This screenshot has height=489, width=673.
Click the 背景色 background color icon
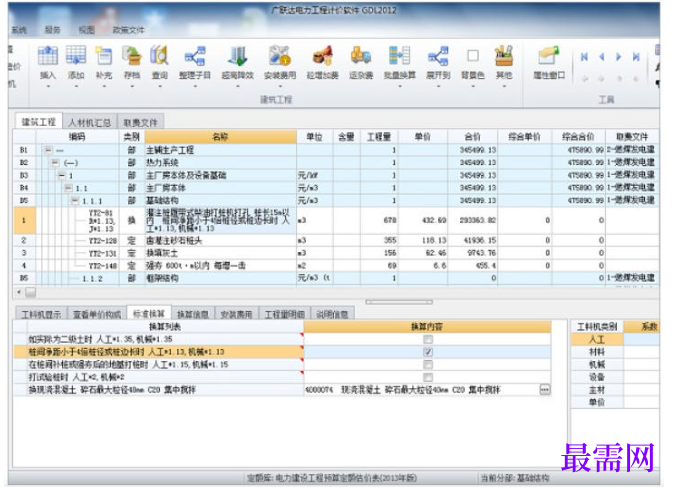coord(473,56)
